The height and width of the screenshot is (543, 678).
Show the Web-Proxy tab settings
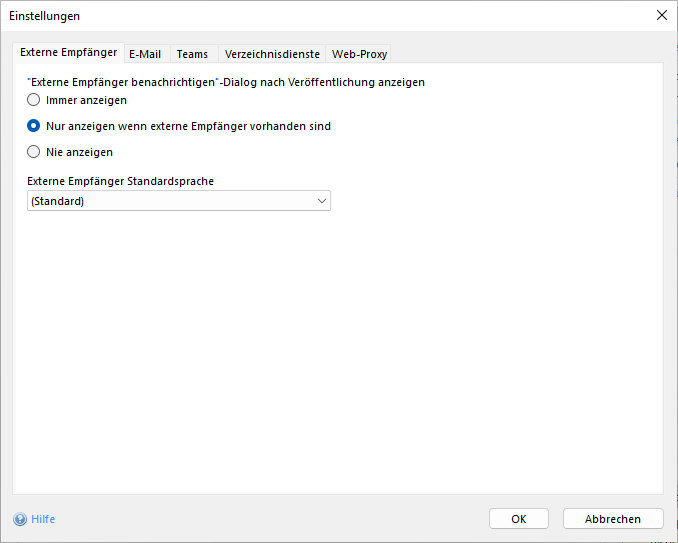click(x=359, y=54)
